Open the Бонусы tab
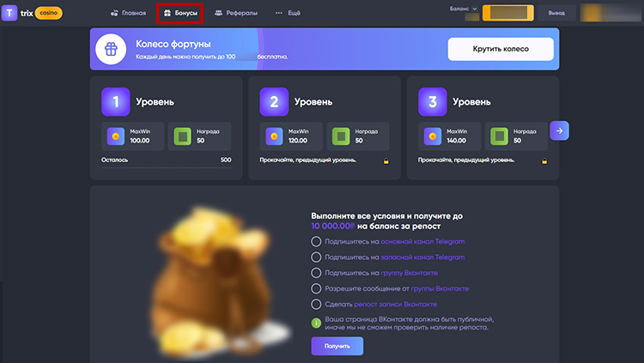This screenshot has height=363, width=644. [180, 13]
